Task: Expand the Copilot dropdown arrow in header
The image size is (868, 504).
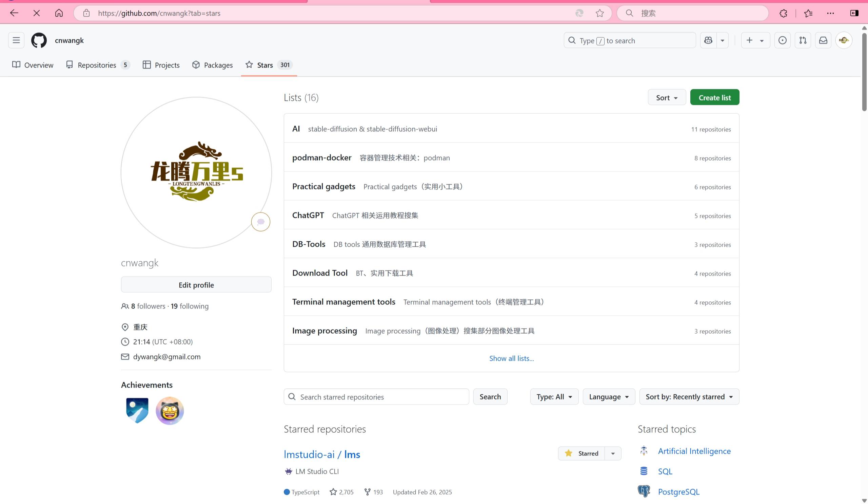Action: (722, 40)
